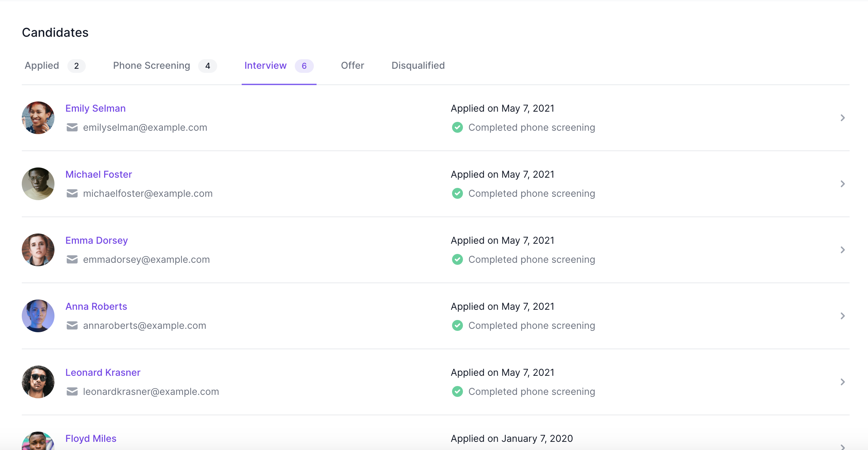Open the Applied tab

(55, 66)
